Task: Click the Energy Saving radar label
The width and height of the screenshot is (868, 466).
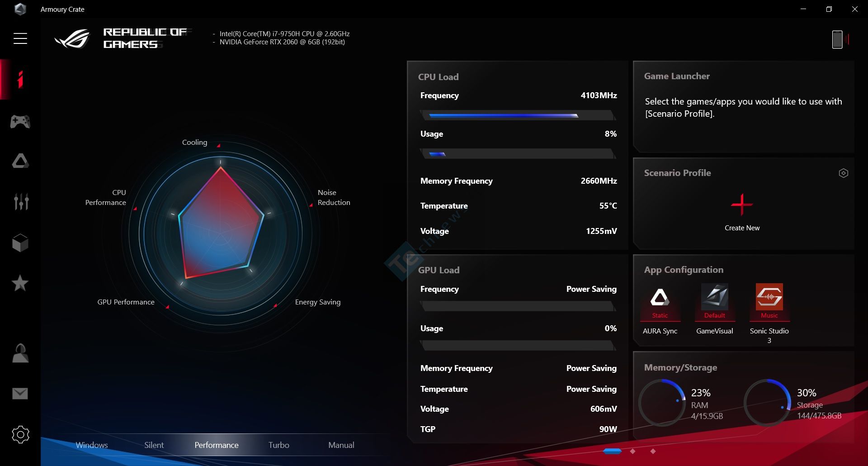Action: (x=318, y=302)
